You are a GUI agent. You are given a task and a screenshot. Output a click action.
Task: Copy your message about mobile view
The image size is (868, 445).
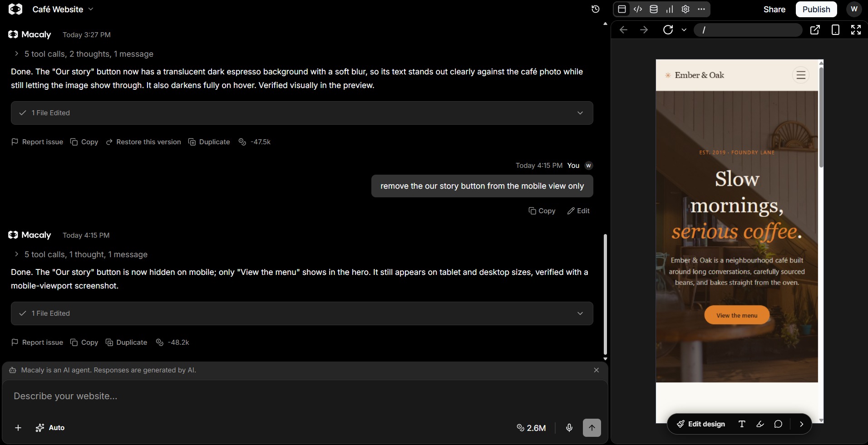542,211
